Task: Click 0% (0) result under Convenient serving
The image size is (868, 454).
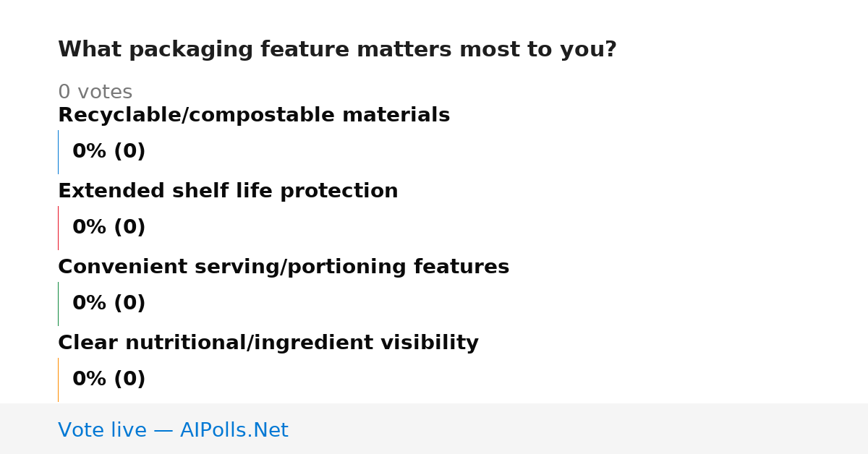Action: (x=109, y=304)
